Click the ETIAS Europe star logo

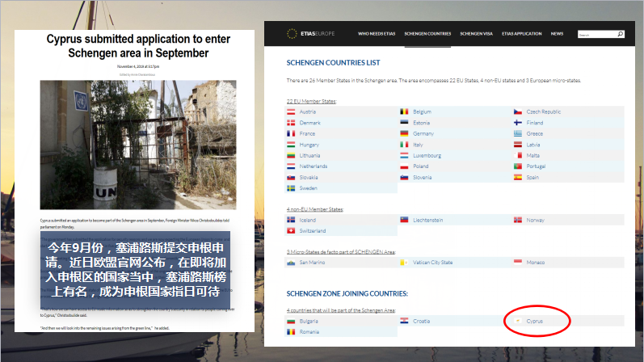[x=293, y=34]
